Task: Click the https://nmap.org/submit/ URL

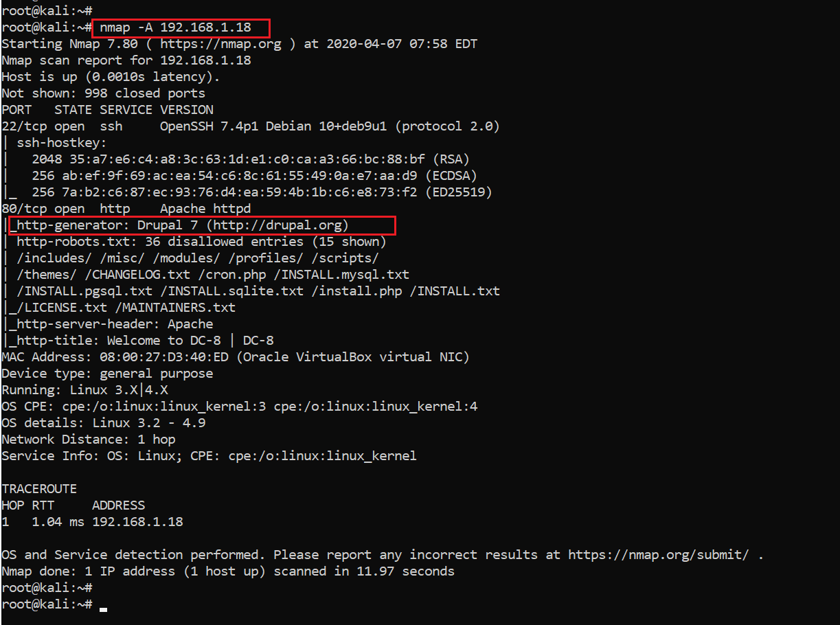Action: (x=658, y=555)
